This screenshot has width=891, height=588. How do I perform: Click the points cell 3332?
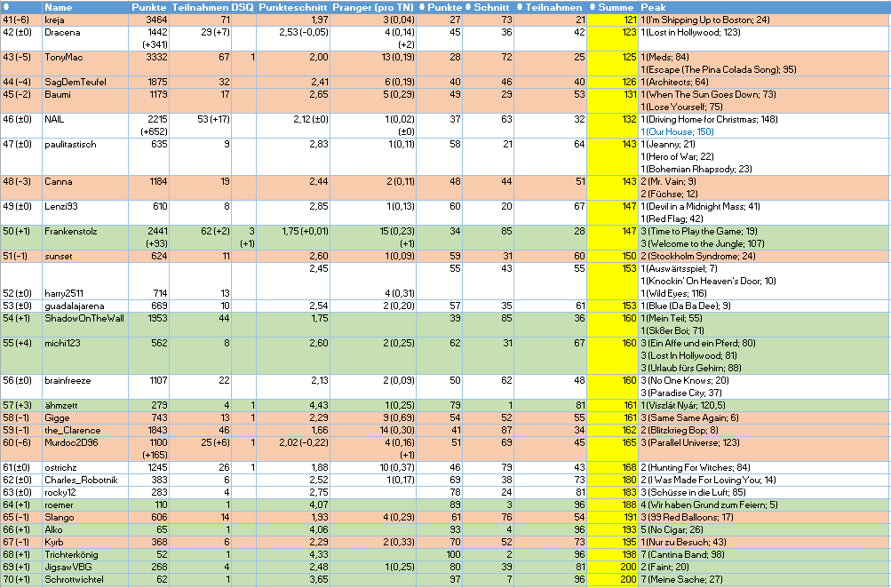tap(149, 64)
